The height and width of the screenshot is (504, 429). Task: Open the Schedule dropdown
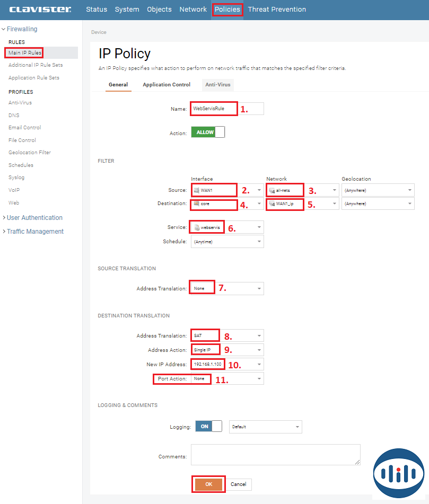227,242
